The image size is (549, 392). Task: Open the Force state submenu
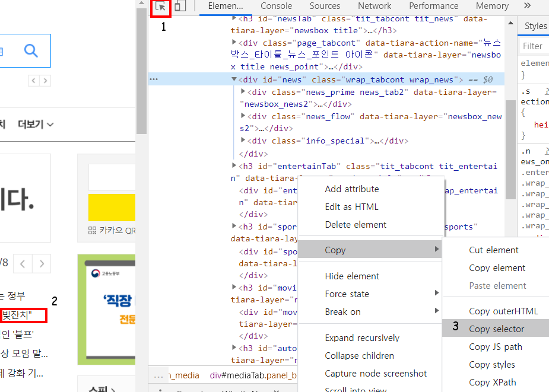370,294
